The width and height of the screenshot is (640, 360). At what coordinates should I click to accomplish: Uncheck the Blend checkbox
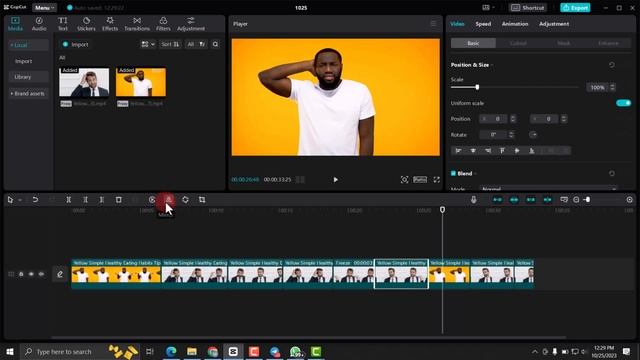pyautogui.click(x=453, y=173)
